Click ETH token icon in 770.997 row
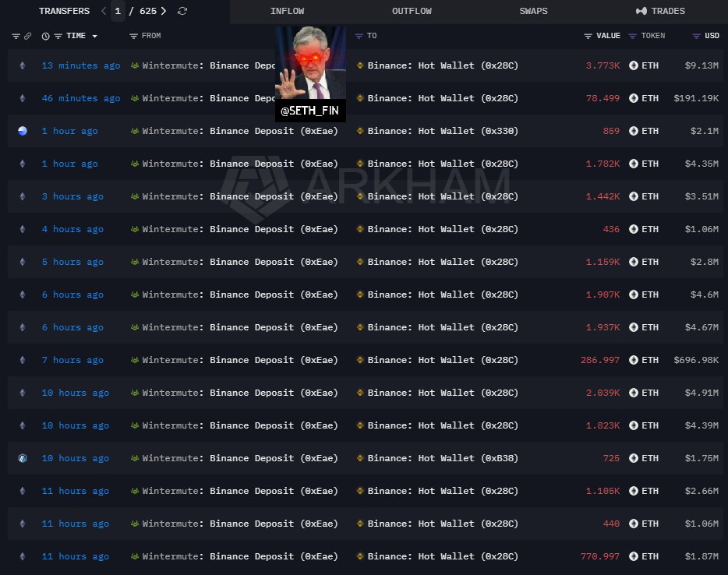The width and height of the screenshot is (728, 575). point(633,556)
